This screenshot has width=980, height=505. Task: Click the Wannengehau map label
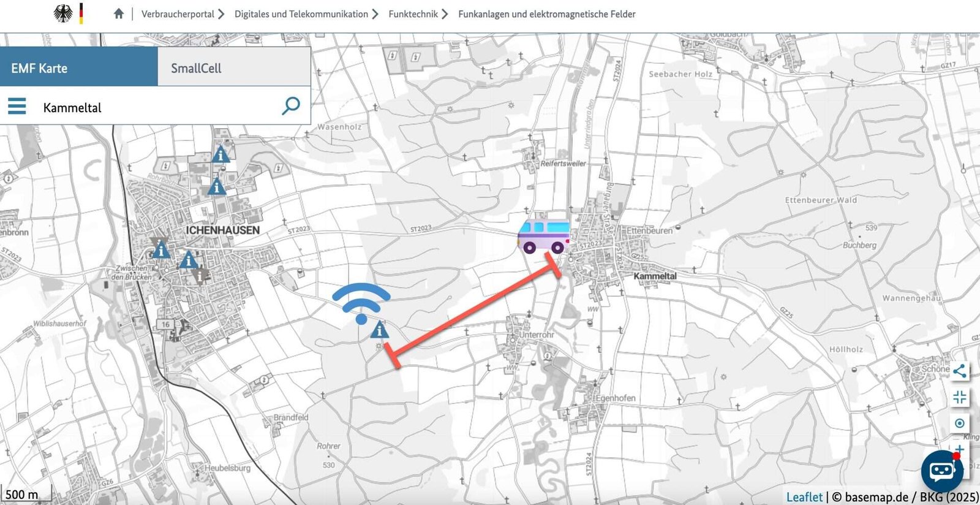[x=911, y=298]
